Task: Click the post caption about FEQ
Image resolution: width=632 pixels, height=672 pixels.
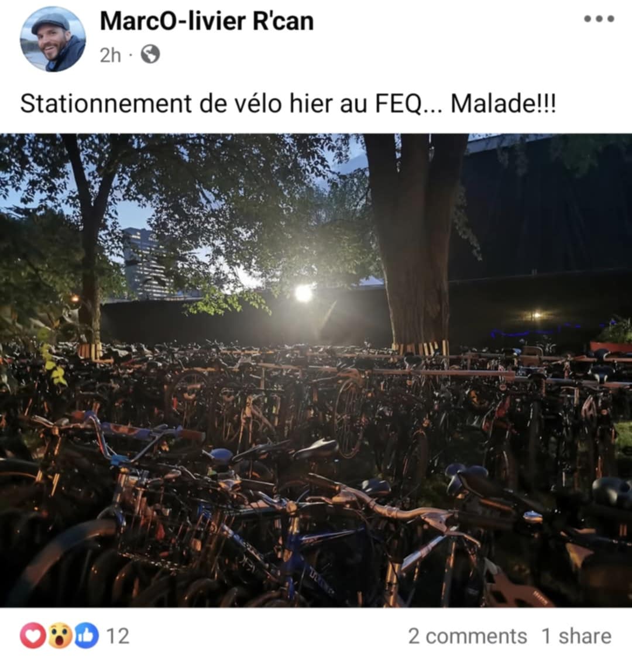Action: pos(288,104)
